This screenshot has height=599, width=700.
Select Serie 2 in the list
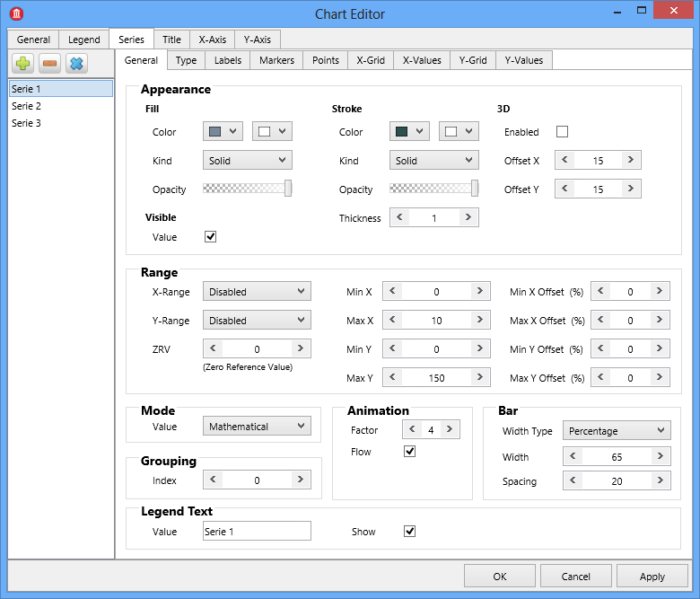61,106
